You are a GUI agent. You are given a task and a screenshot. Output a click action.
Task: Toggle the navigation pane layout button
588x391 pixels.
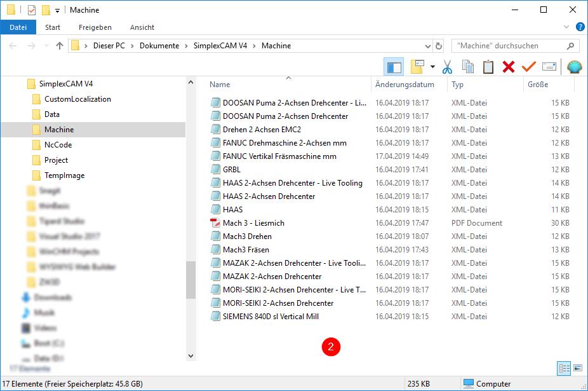coord(394,67)
